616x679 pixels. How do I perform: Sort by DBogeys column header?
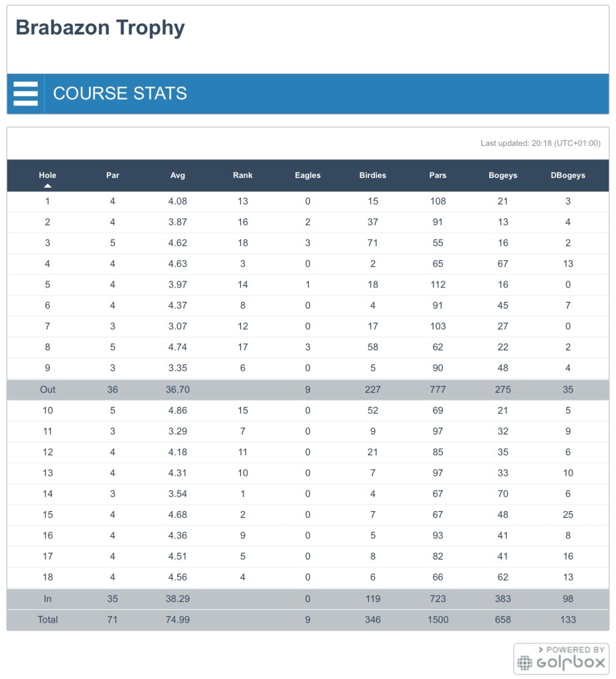[x=568, y=175]
